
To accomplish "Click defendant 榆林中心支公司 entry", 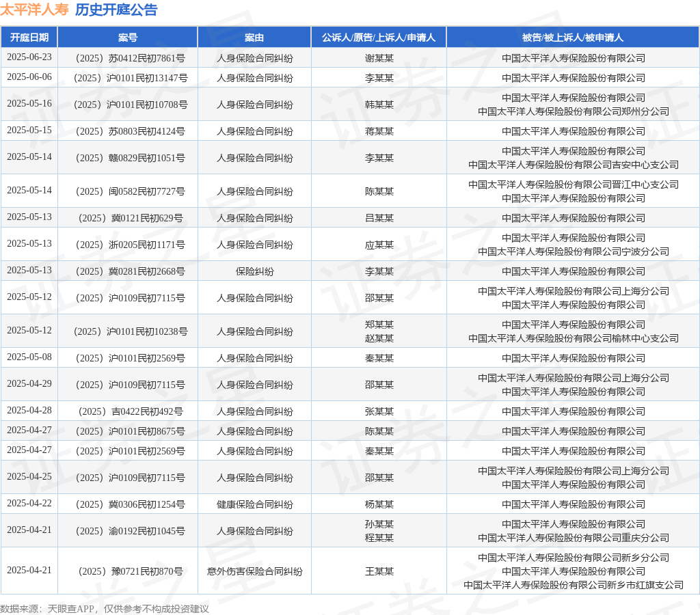I will pos(574,338).
